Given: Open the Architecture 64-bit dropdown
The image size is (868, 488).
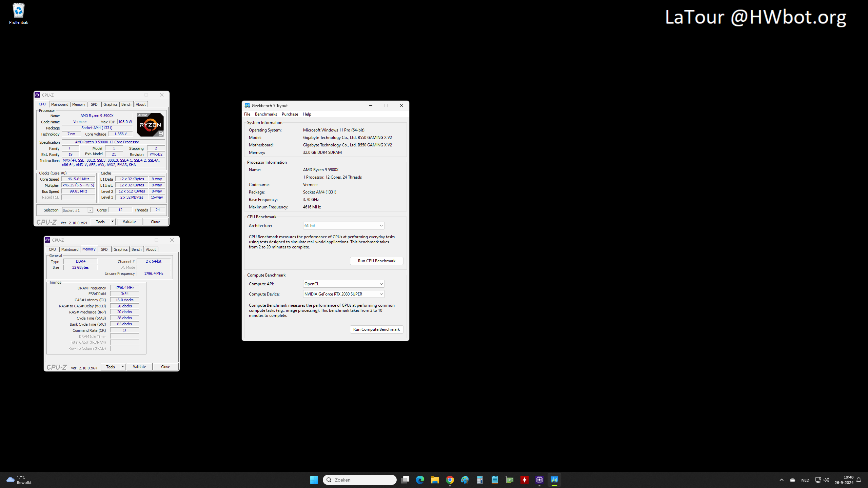Looking at the screenshot, I should 343,226.
